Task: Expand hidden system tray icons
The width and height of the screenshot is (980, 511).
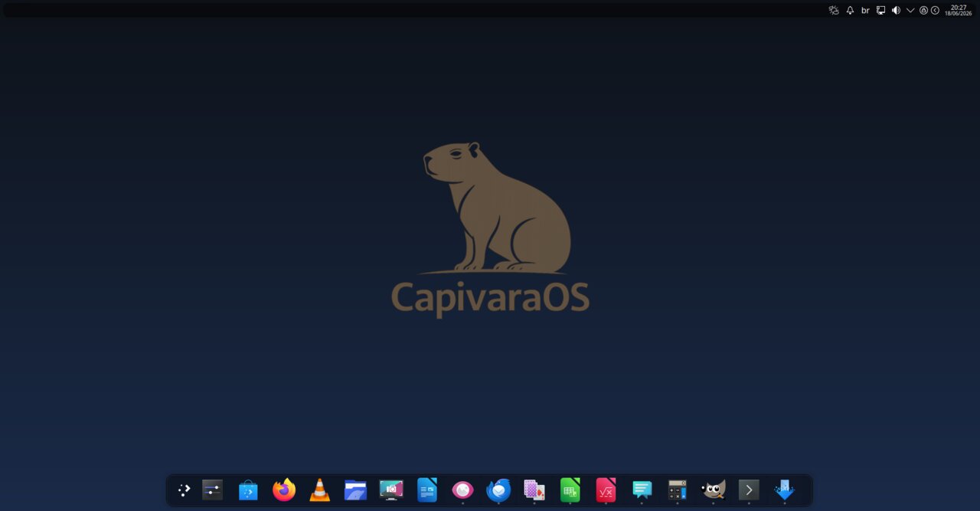Action: [910, 11]
